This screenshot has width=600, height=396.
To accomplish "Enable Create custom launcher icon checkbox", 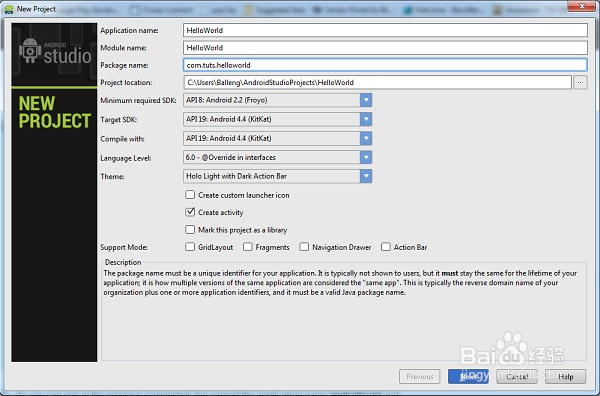I will point(190,195).
